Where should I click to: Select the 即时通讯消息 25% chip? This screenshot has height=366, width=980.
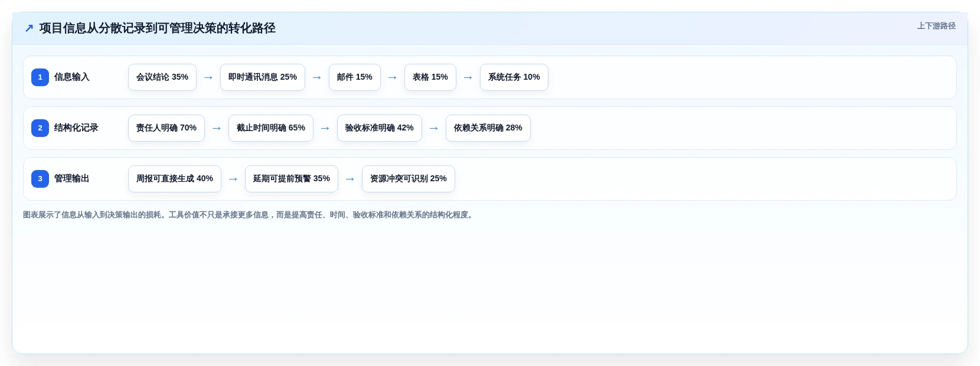(x=263, y=77)
